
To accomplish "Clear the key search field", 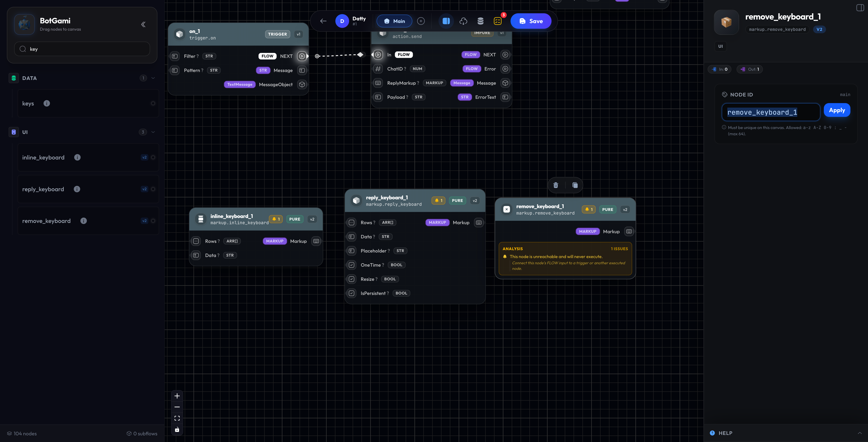I will [x=82, y=49].
